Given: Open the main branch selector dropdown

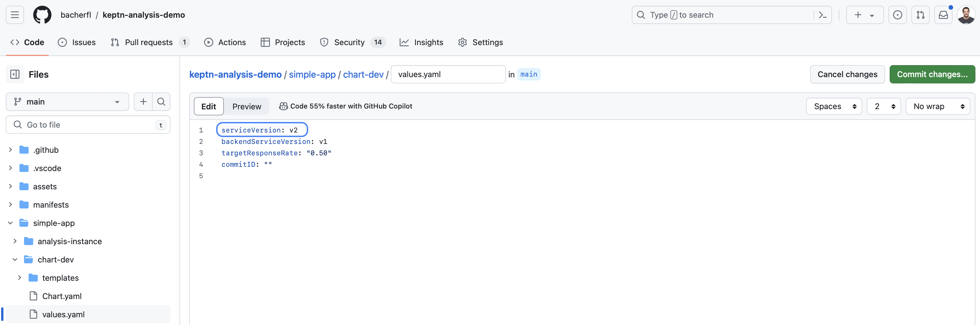Looking at the screenshot, I should (x=67, y=101).
